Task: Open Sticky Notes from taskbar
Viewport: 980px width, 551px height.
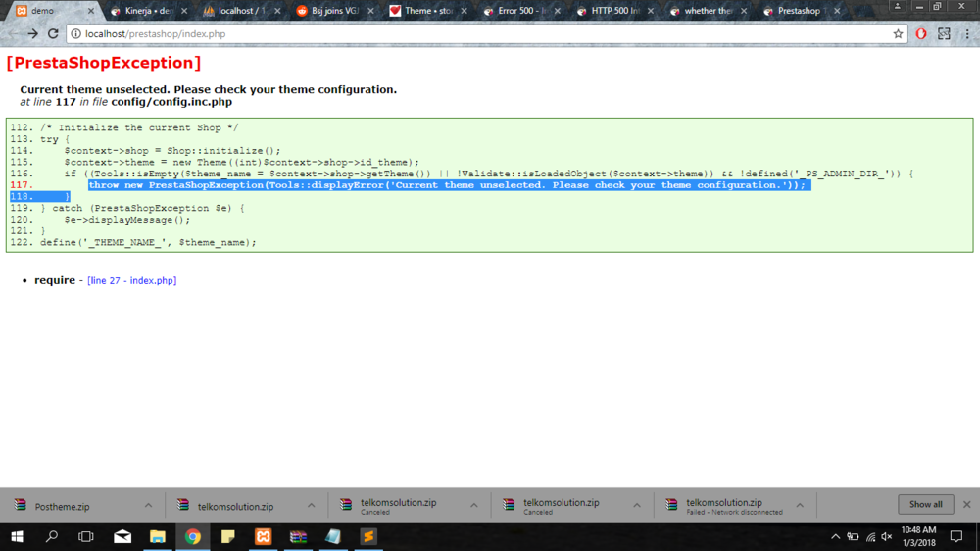Action: (x=228, y=536)
